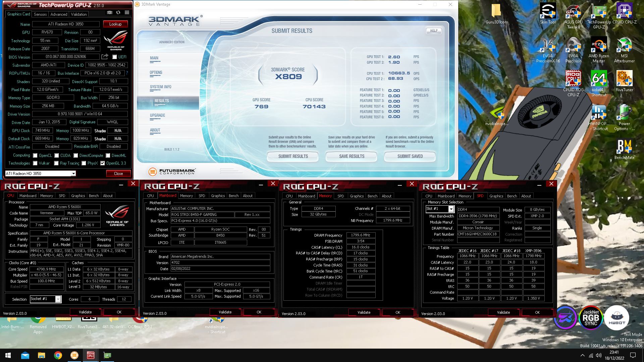Toggle the CUDA checkbox
This screenshot has width=644, height=362.
click(57, 156)
